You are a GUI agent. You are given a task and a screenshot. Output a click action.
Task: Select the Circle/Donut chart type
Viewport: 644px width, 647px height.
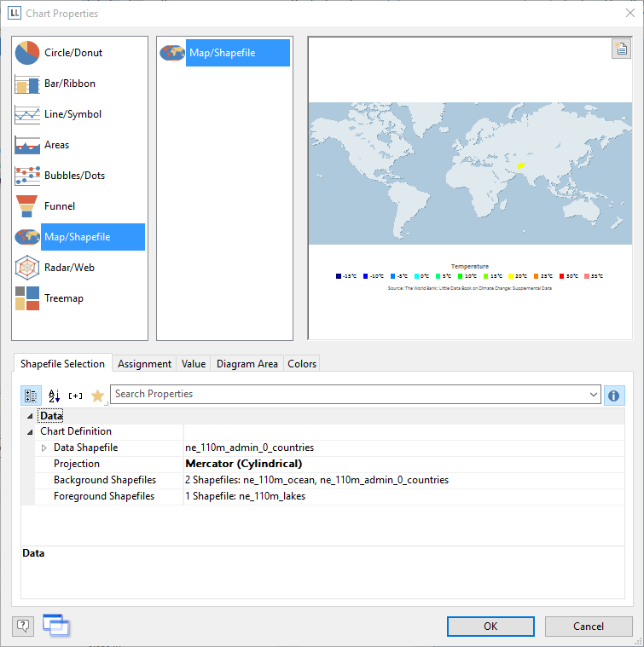click(73, 53)
